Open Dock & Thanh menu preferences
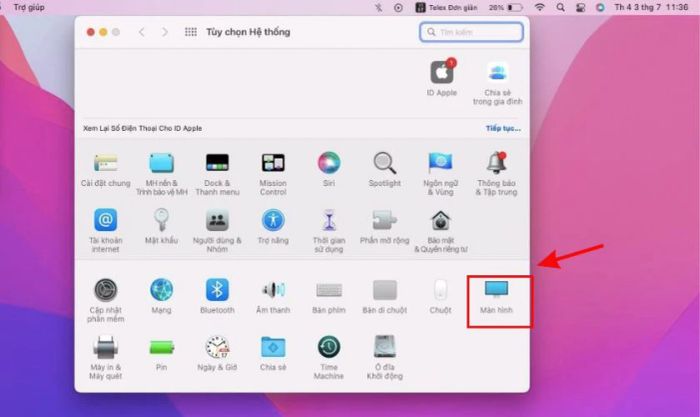 [217, 174]
